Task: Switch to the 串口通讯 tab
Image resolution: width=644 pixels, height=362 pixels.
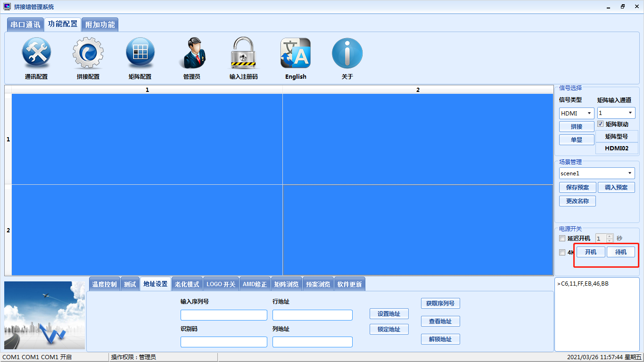Action: click(25, 25)
